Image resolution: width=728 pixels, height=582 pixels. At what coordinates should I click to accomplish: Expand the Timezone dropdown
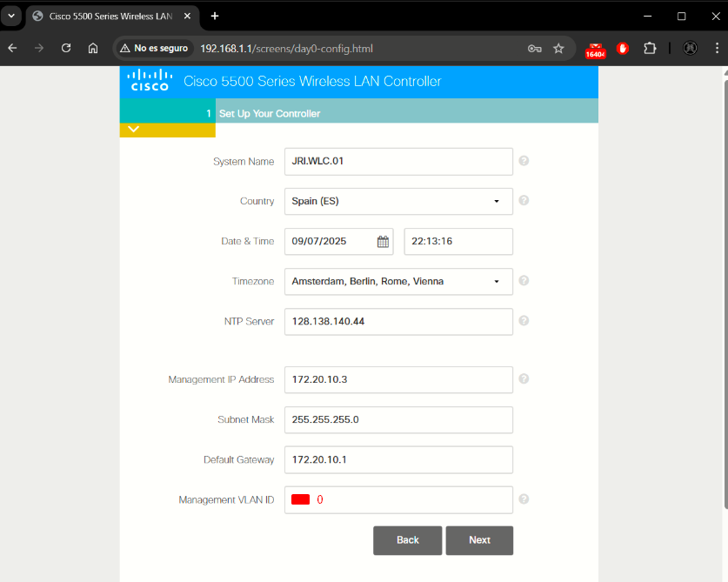click(x=398, y=282)
